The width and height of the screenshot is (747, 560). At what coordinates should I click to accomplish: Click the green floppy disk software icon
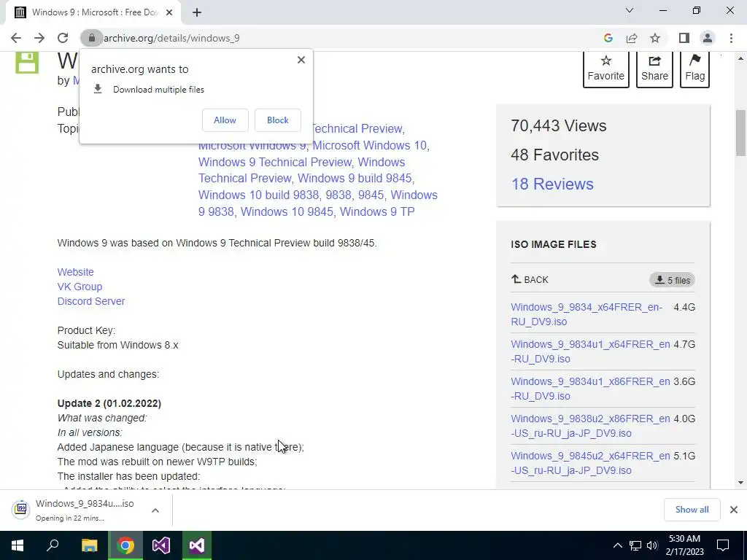pyautogui.click(x=27, y=63)
